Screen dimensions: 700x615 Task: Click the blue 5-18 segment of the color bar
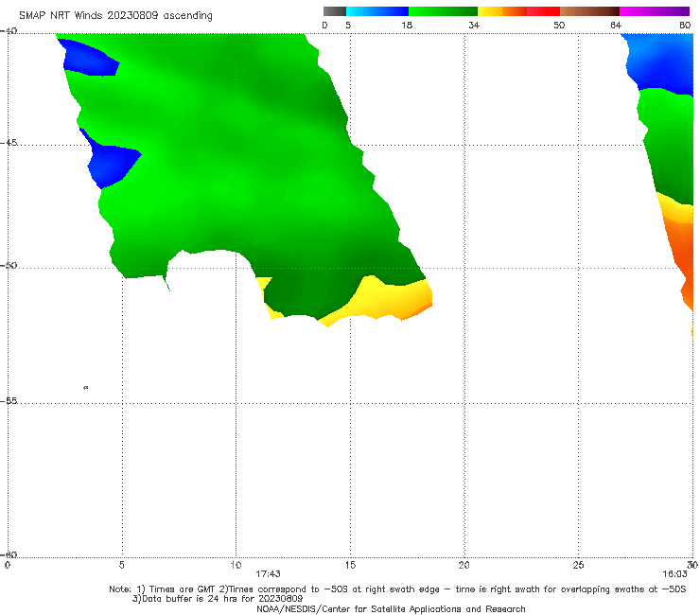click(x=377, y=11)
